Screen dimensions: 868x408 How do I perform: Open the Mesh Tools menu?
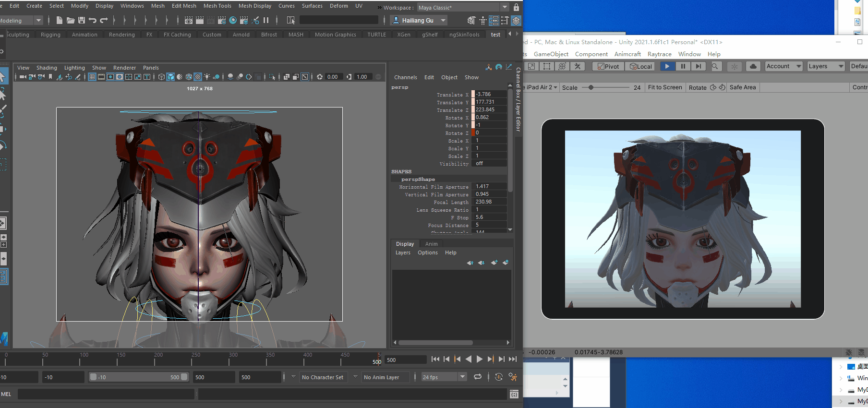217,6
